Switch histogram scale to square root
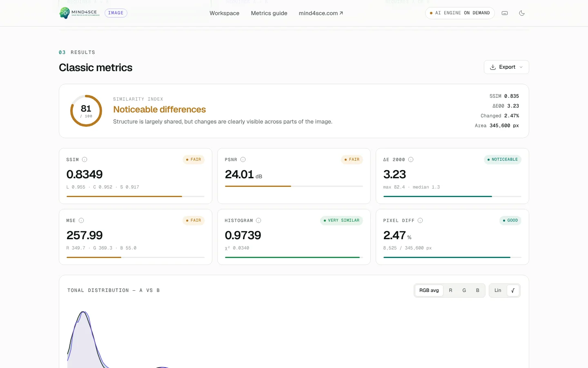Viewport: 588px width, 368px height. point(513,290)
